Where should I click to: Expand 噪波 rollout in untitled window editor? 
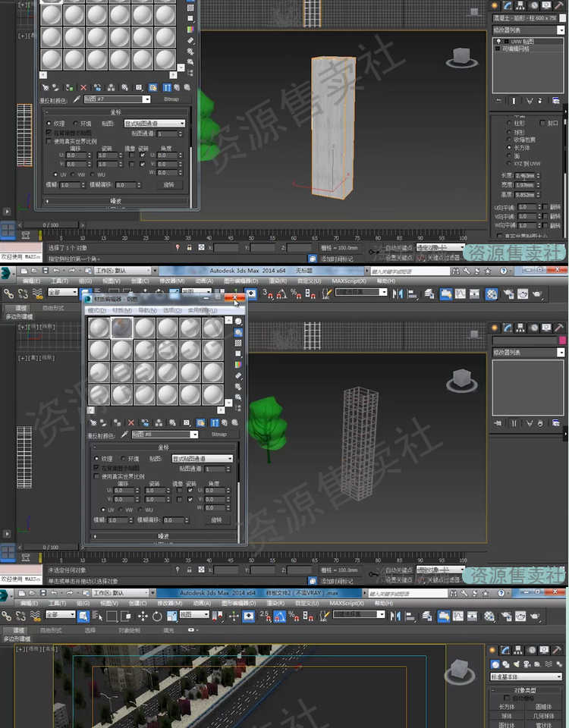tap(164, 536)
